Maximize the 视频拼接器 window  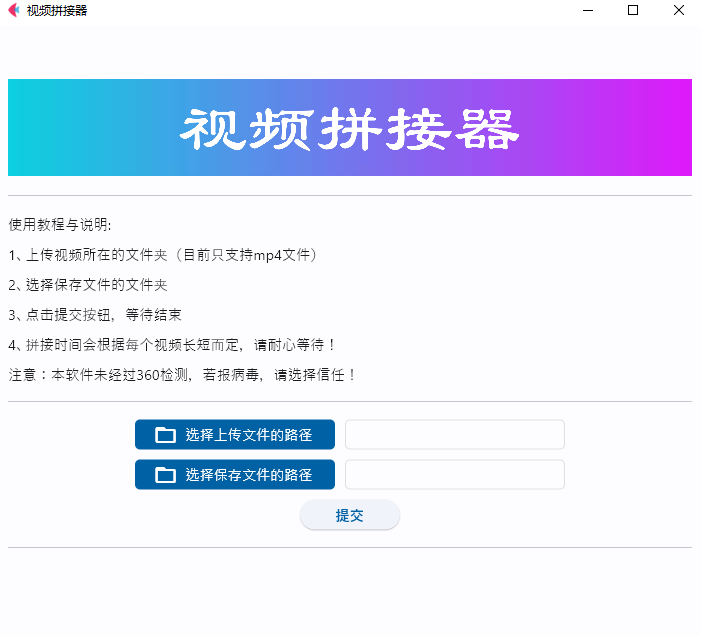tap(632, 11)
